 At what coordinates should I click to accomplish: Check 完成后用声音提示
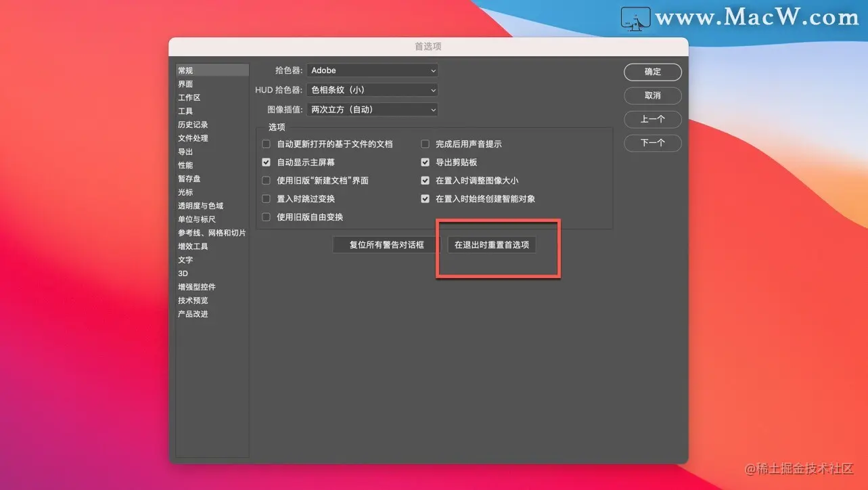point(425,144)
